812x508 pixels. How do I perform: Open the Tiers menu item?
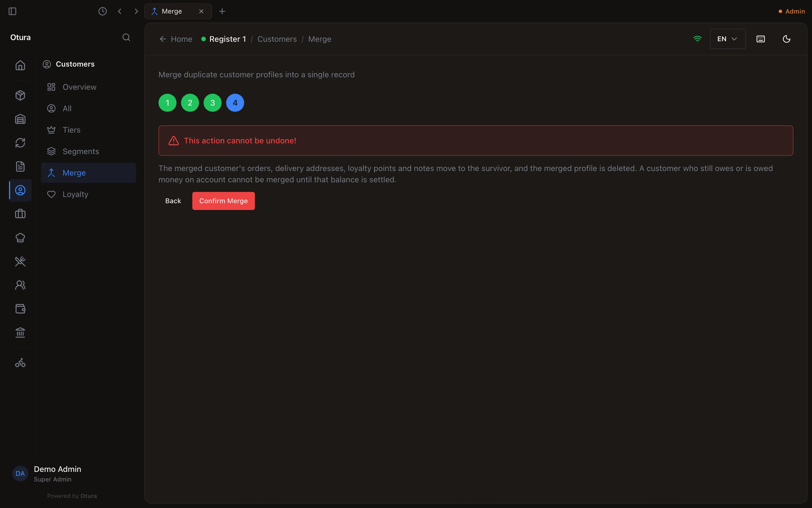click(89, 130)
